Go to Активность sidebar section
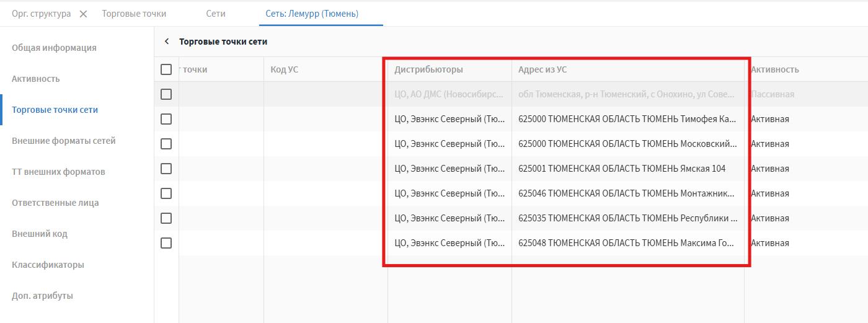 36,79
